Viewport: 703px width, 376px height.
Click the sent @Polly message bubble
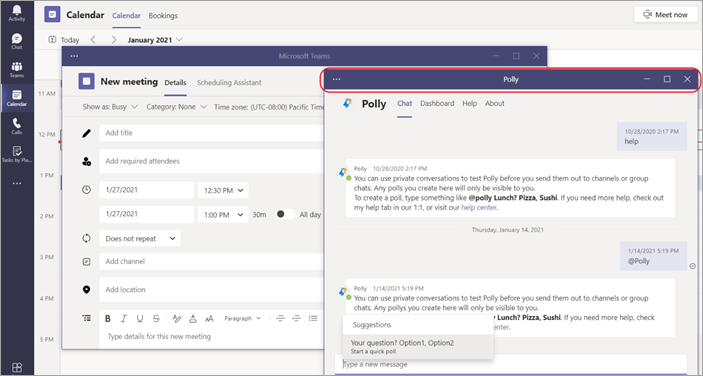653,256
